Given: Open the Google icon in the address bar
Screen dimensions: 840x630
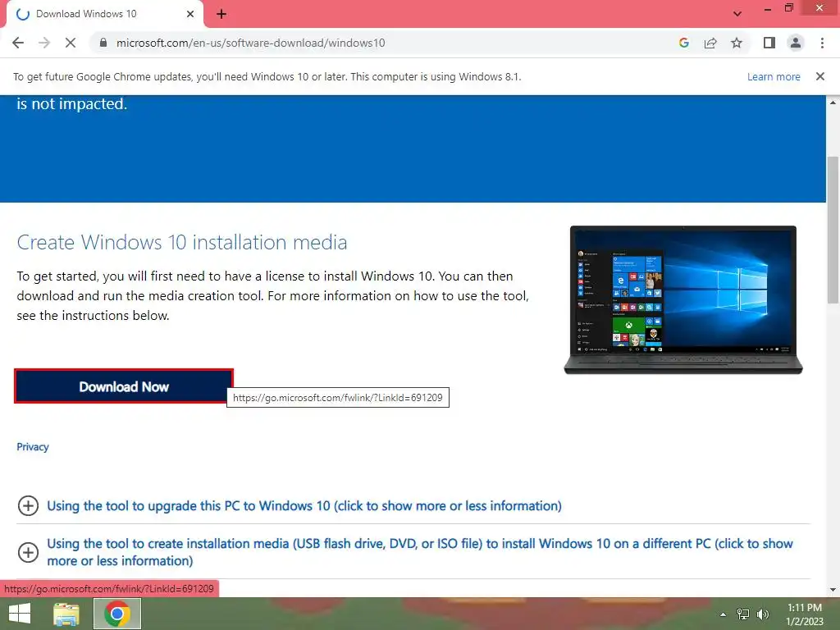Looking at the screenshot, I should coord(683,43).
